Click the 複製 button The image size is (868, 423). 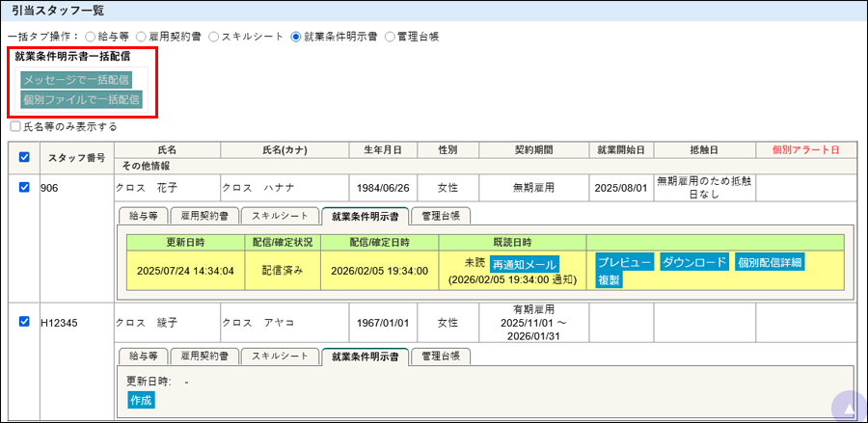click(x=610, y=280)
